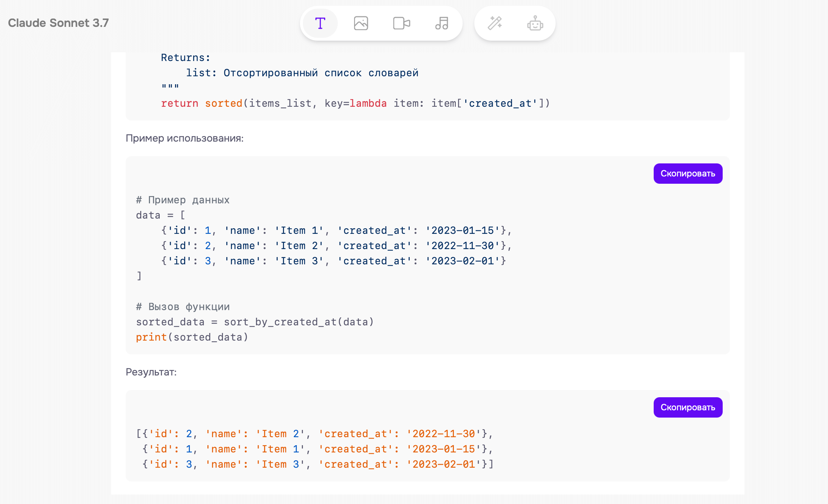
Task: Click the 'Результат:' paragraph label
Action: (x=151, y=372)
